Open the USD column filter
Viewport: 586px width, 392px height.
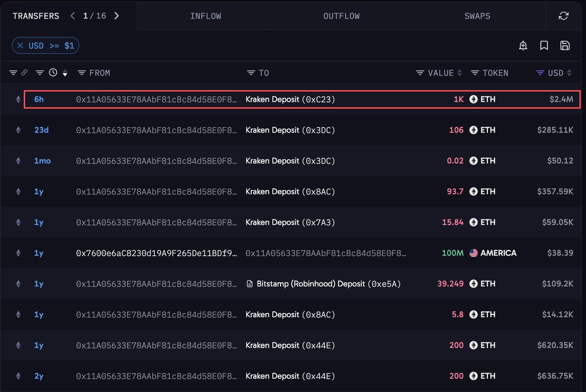click(540, 73)
